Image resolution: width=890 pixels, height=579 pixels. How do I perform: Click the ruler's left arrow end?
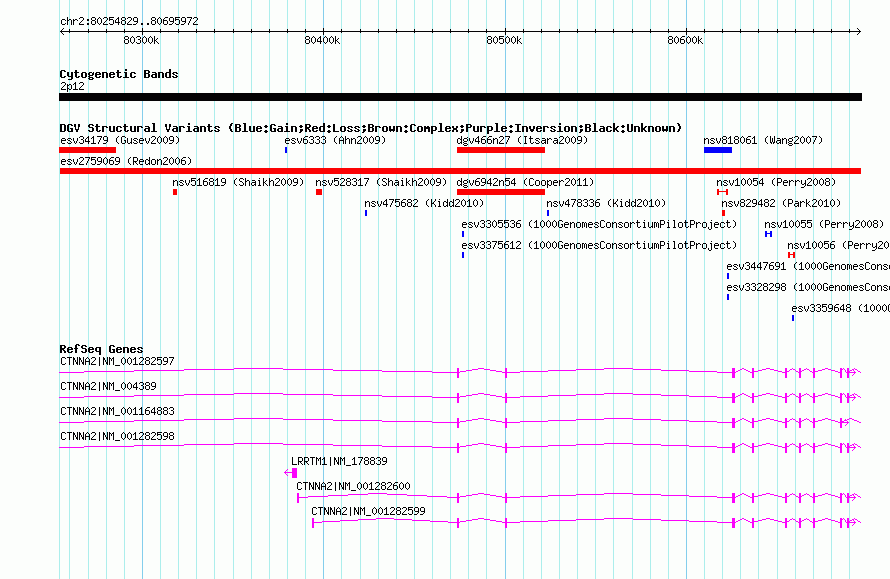click(x=62, y=31)
